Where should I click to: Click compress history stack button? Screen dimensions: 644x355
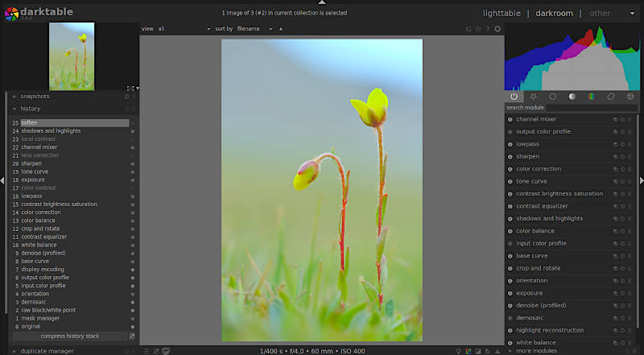70,336
